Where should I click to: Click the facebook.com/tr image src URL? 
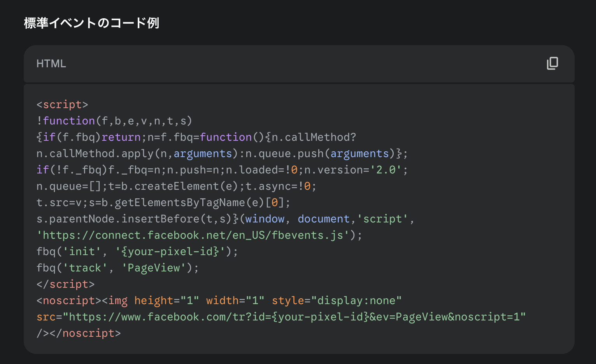point(296,317)
